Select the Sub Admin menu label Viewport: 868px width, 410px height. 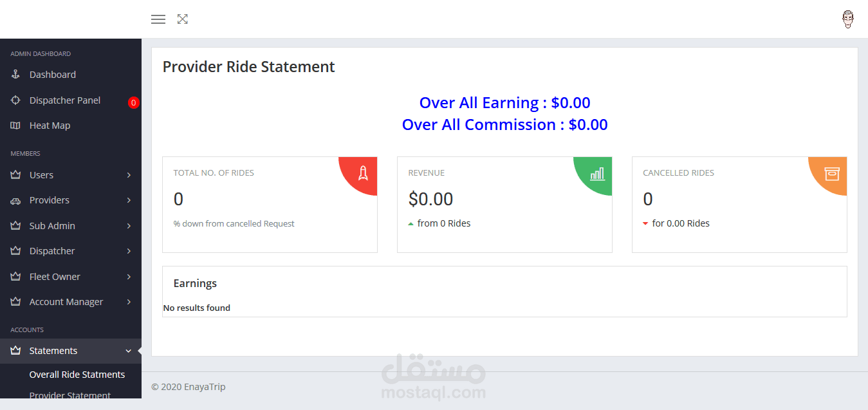point(52,226)
